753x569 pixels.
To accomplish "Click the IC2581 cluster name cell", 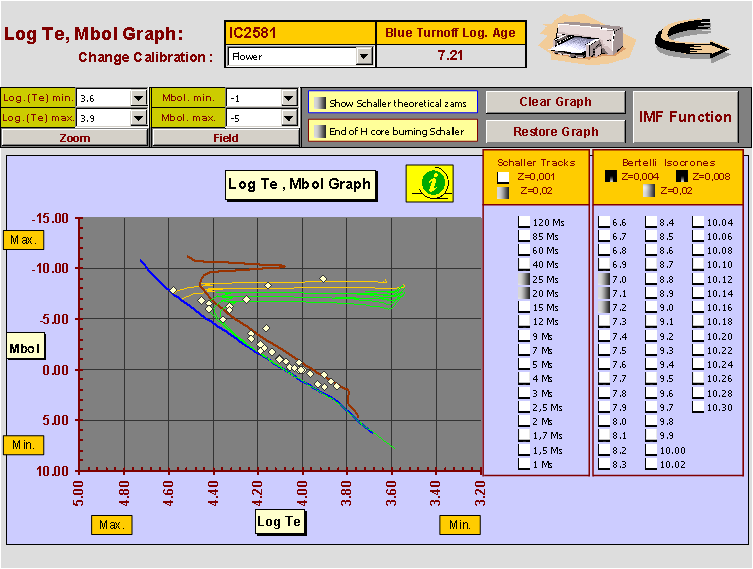I will [300, 33].
